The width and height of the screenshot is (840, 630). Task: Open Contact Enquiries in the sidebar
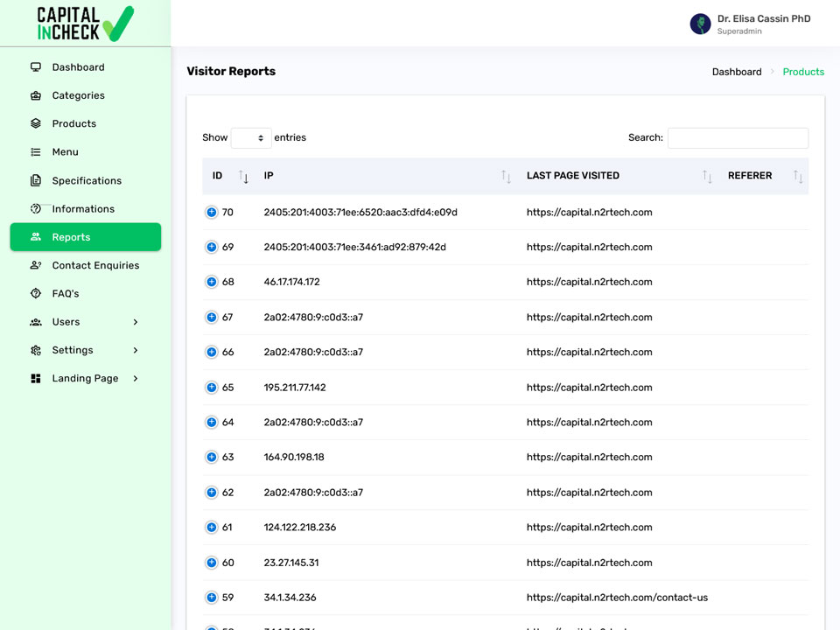(x=95, y=265)
